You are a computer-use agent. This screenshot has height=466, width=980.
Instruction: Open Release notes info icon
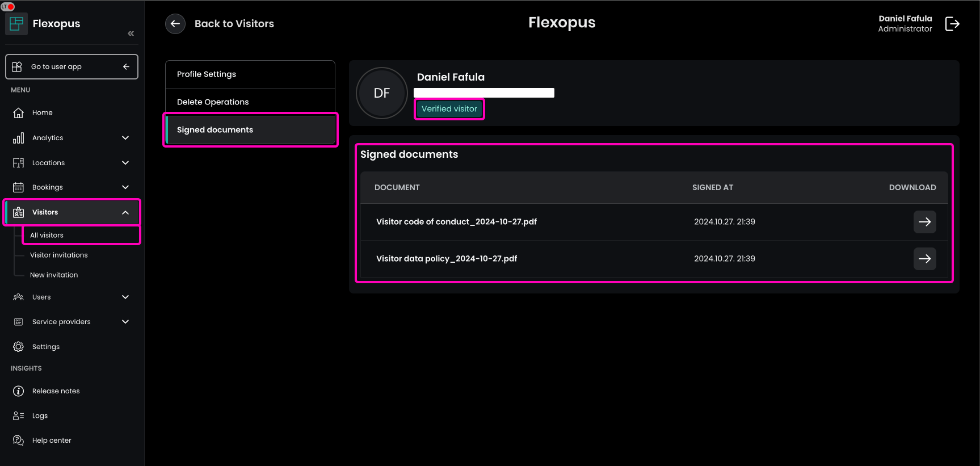point(19,391)
